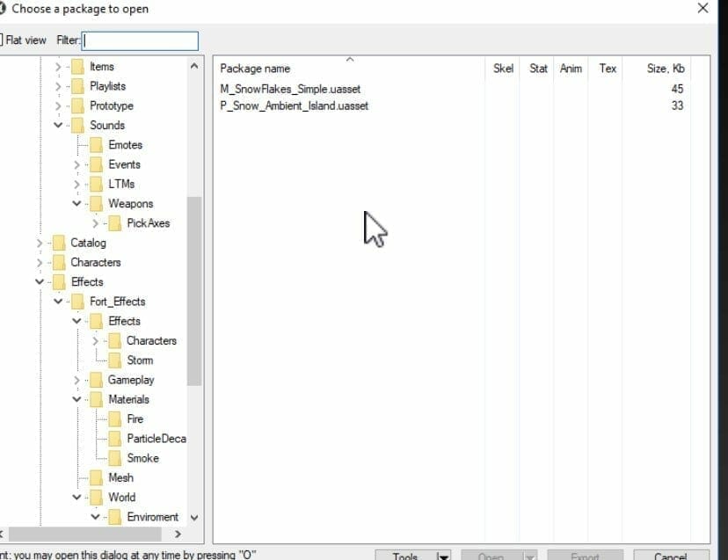728x560 pixels.
Task: Expand the Gameplay folder node
Action: [x=77, y=380]
